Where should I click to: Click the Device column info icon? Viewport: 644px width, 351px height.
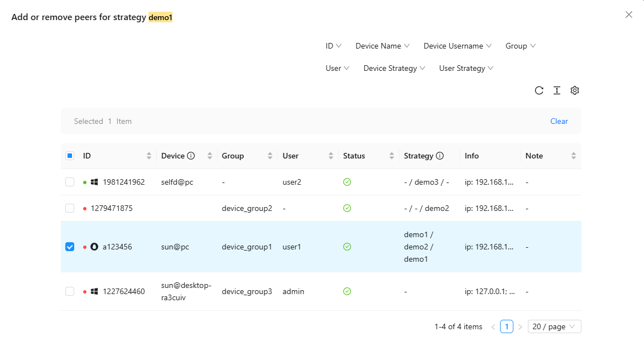click(x=191, y=156)
